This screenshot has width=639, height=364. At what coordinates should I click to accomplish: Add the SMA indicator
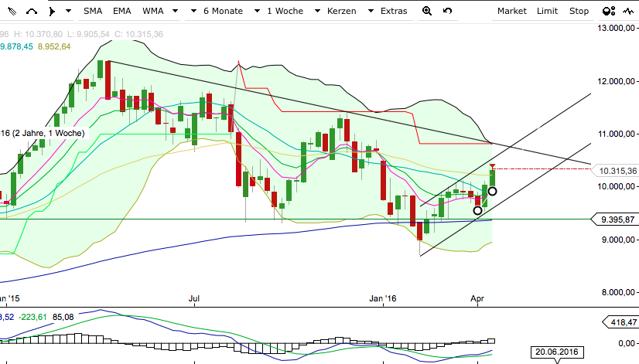(93, 11)
